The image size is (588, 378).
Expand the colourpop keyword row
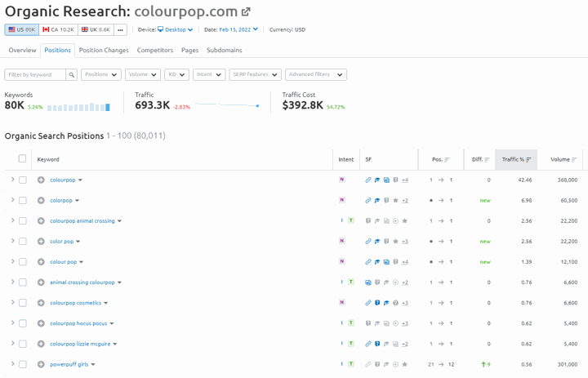point(12,180)
